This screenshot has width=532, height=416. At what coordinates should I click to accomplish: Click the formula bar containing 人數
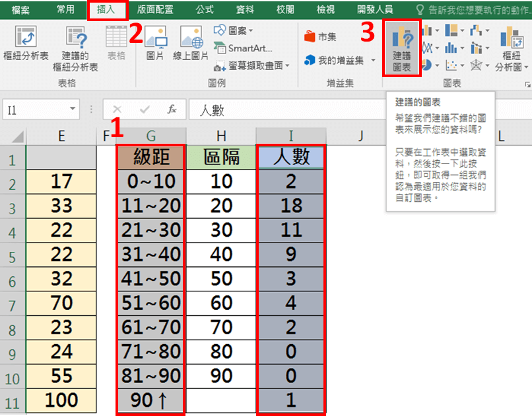(x=356, y=109)
